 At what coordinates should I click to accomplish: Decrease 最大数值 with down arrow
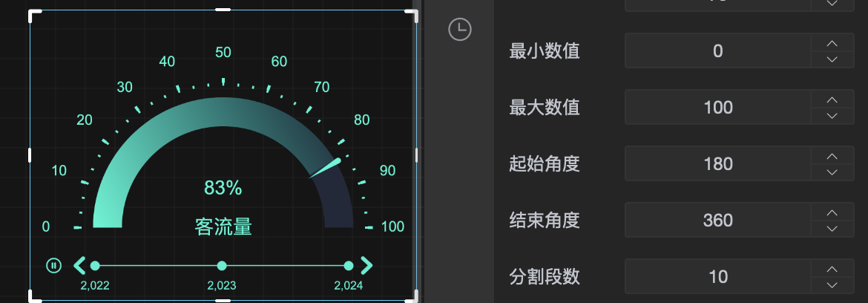[x=832, y=117]
